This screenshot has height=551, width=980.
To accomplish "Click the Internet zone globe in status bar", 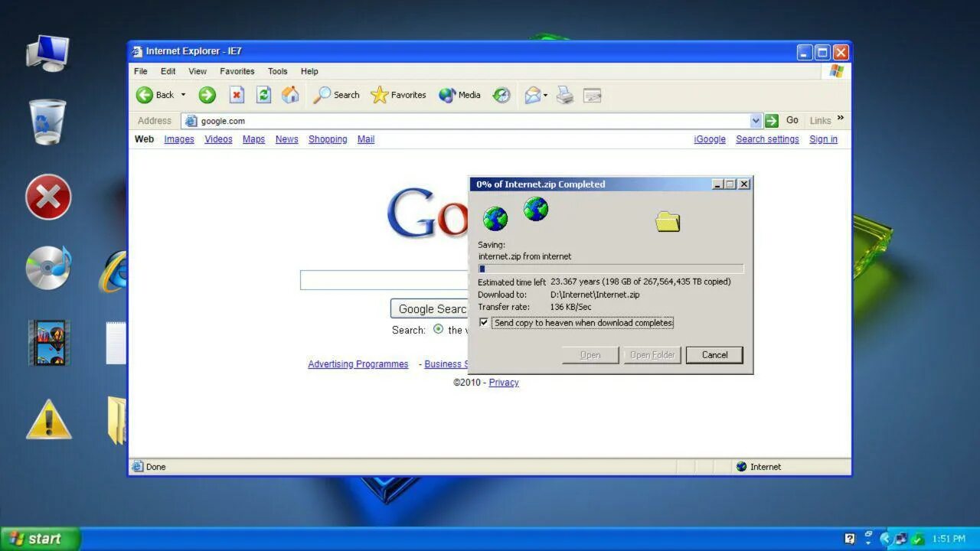I will point(741,467).
